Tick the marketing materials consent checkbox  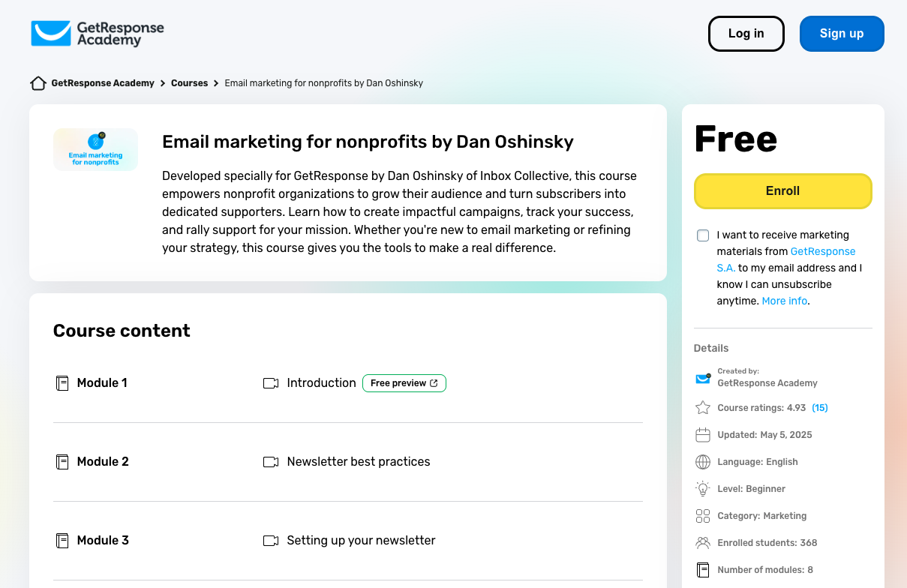pyautogui.click(x=703, y=235)
